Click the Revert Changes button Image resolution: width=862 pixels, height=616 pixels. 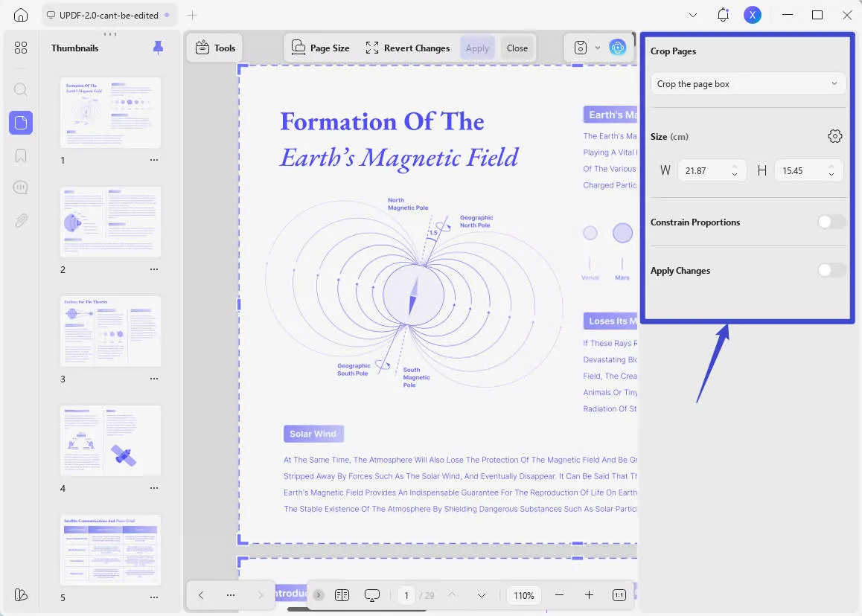(408, 47)
